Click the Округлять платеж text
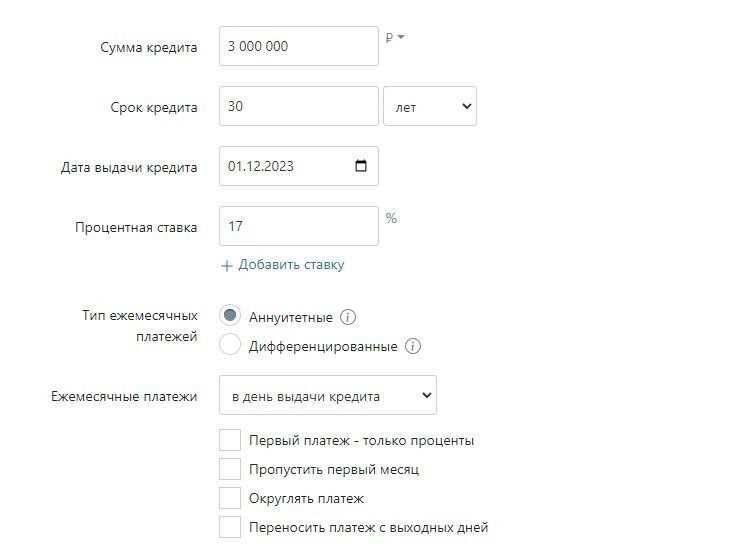The image size is (744, 553). point(307,498)
